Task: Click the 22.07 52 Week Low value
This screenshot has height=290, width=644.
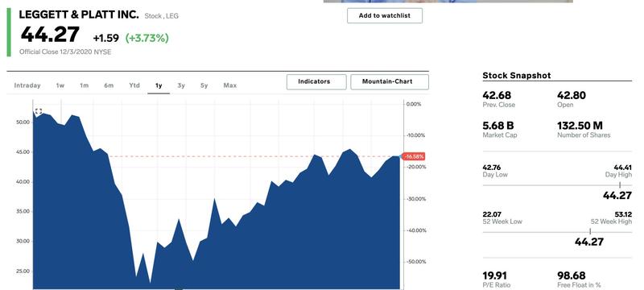Action: pyautogui.click(x=492, y=214)
